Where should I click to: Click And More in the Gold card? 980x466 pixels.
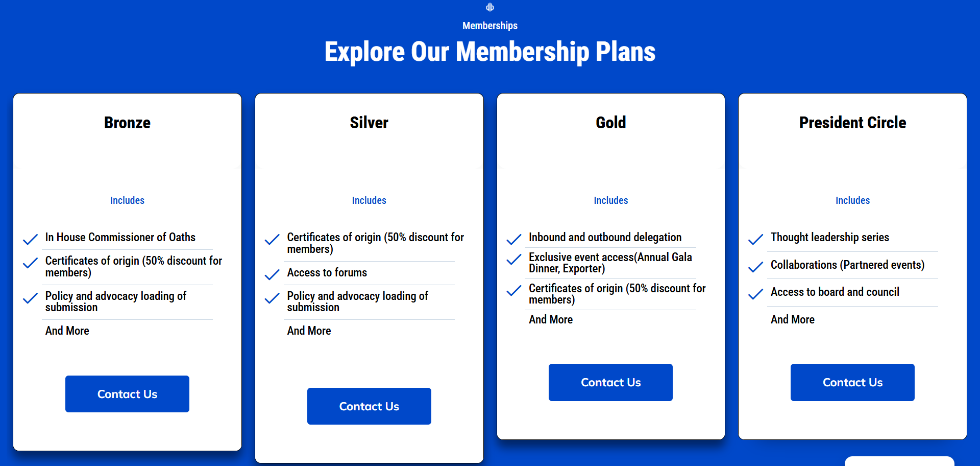point(551,319)
